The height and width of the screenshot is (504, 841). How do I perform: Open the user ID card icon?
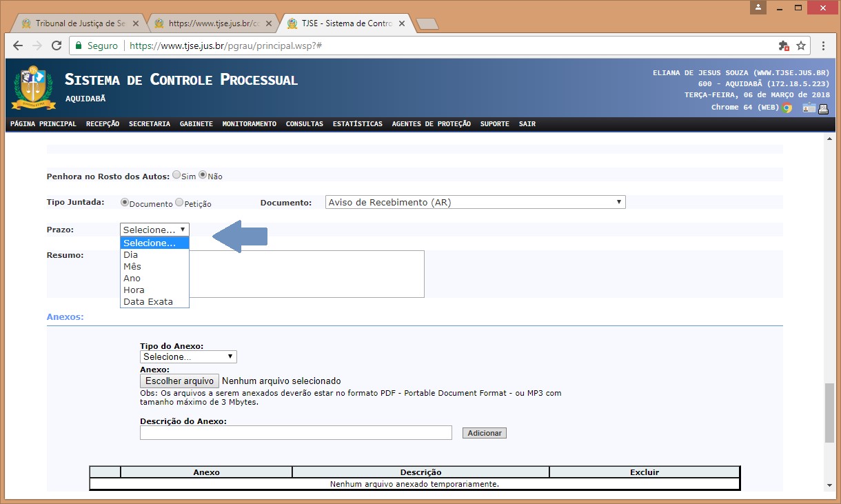point(809,108)
